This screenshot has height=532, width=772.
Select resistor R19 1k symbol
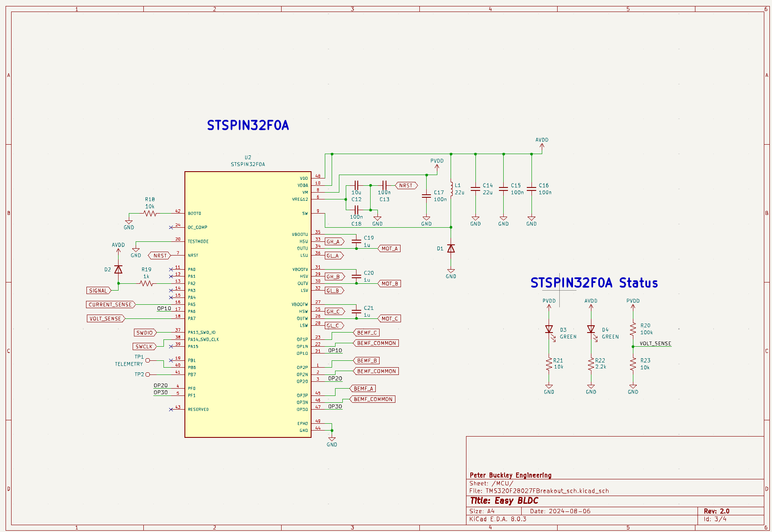point(146,283)
